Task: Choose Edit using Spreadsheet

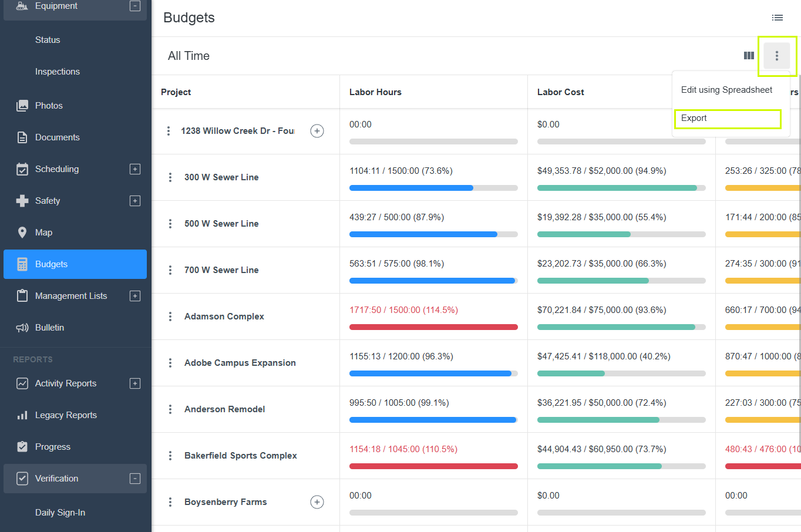Action: [x=727, y=90]
